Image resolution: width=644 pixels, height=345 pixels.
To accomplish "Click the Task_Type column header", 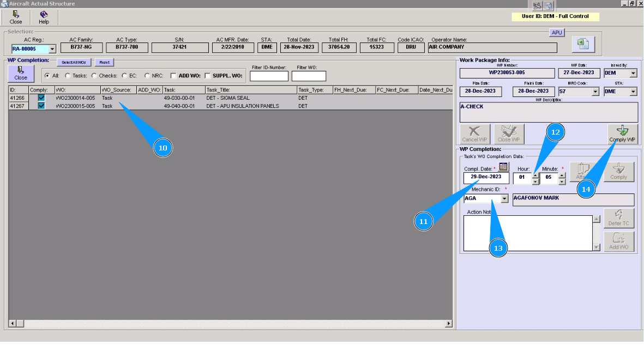I will click(x=315, y=90).
